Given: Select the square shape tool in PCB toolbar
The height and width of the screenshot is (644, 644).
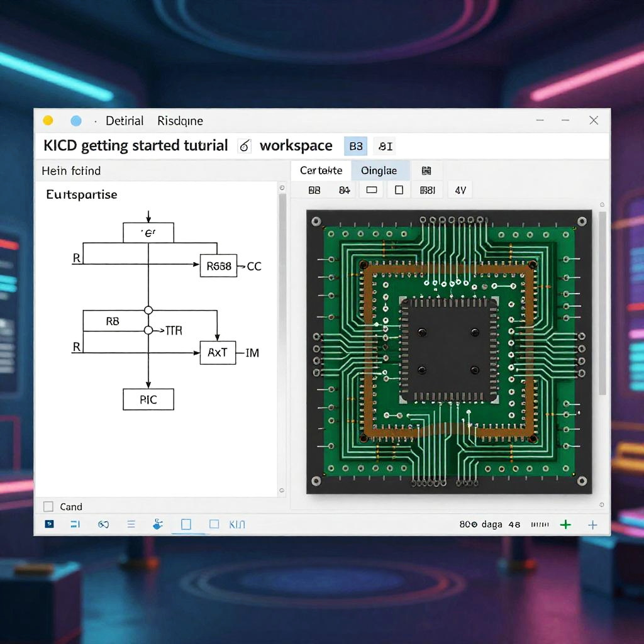Looking at the screenshot, I should (399, 190).
